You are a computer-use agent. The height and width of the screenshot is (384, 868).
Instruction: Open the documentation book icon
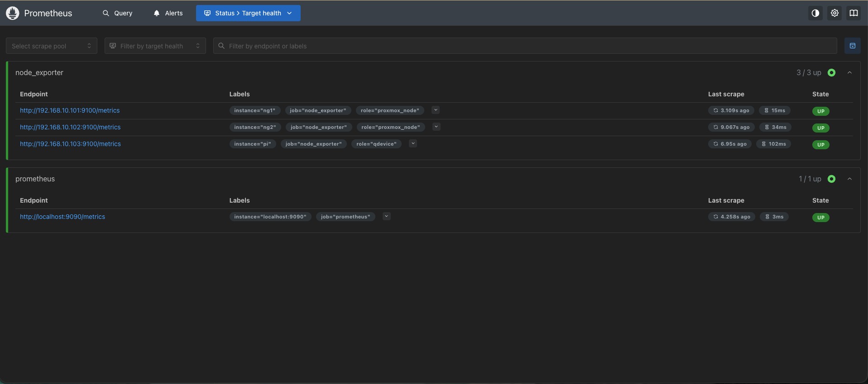click(x=854, y=13)
